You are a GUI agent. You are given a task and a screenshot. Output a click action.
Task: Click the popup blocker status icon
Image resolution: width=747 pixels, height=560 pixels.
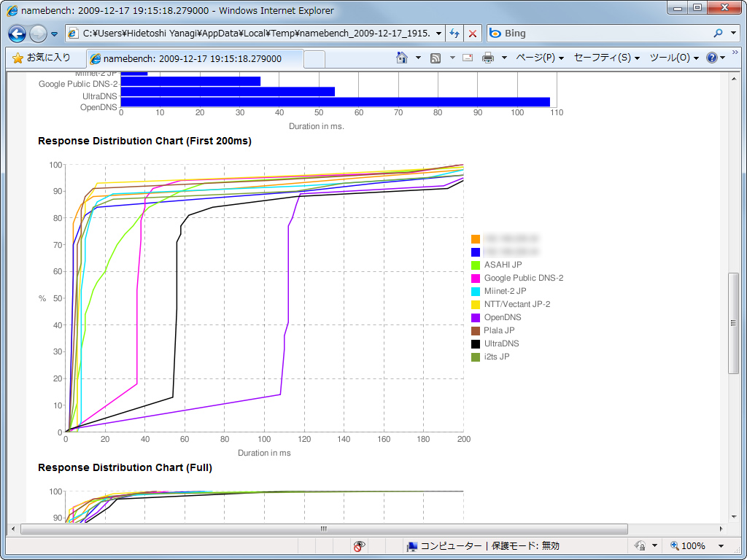(x=359, y=546)
